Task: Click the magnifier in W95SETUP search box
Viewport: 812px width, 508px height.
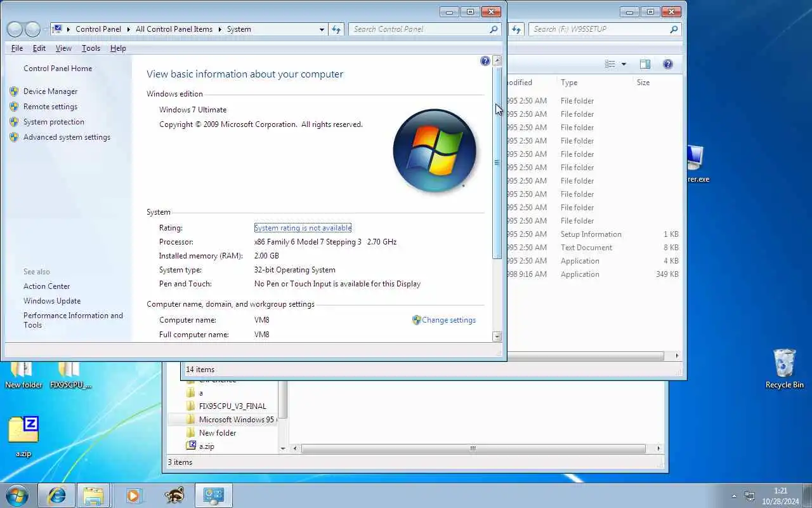Action: 674,29
